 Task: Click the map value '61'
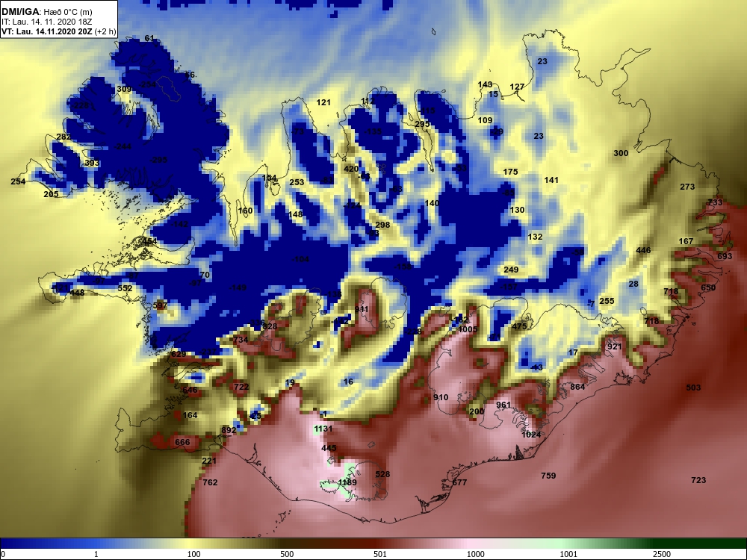pos(149,38)
